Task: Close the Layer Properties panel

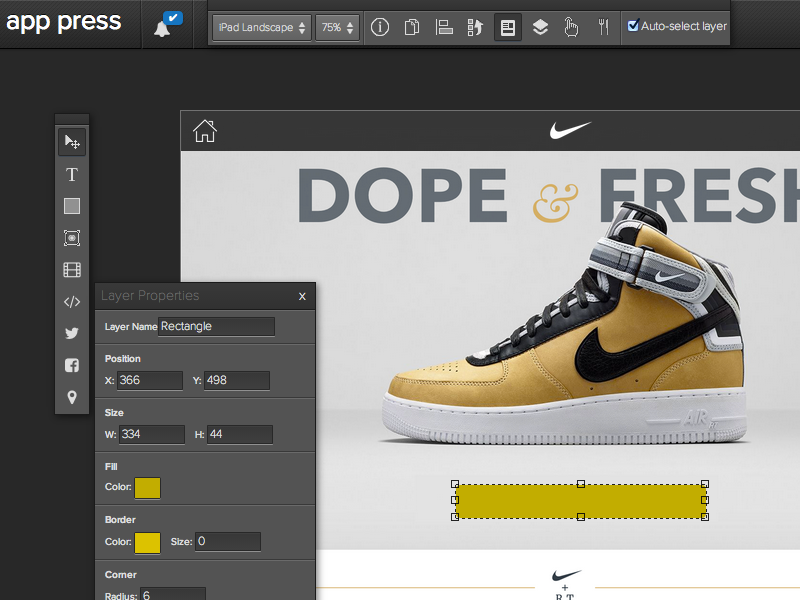Action: 302,296
